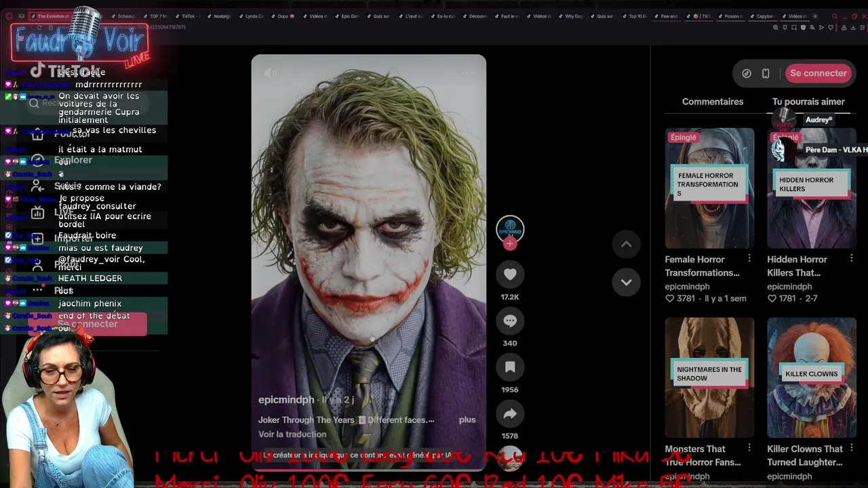Click the 17.2K like count

point(510,297)
